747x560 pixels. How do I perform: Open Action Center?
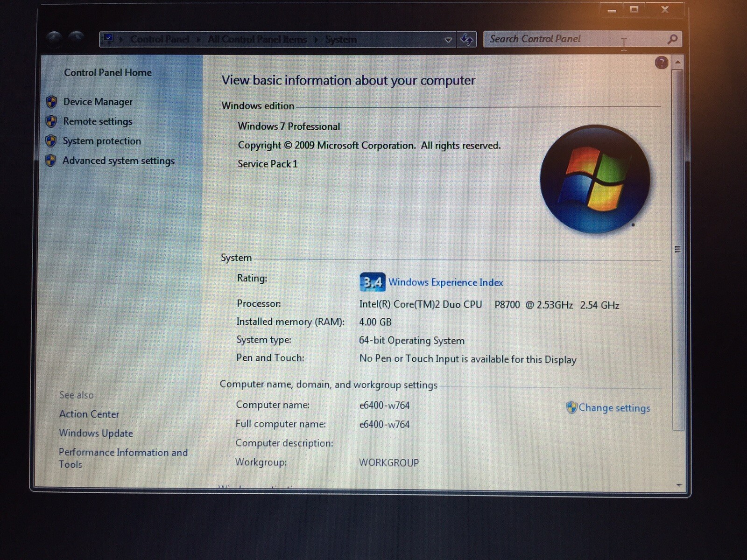tap(89, 414)
